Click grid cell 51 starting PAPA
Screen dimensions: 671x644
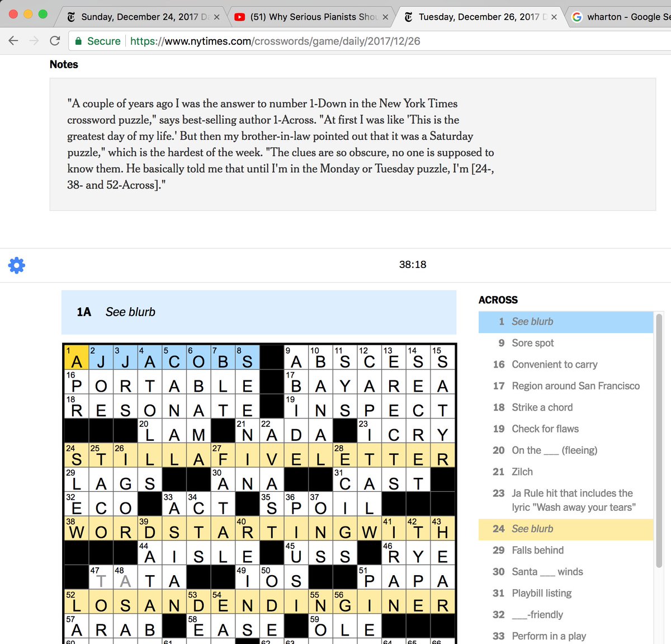point(370,577)
